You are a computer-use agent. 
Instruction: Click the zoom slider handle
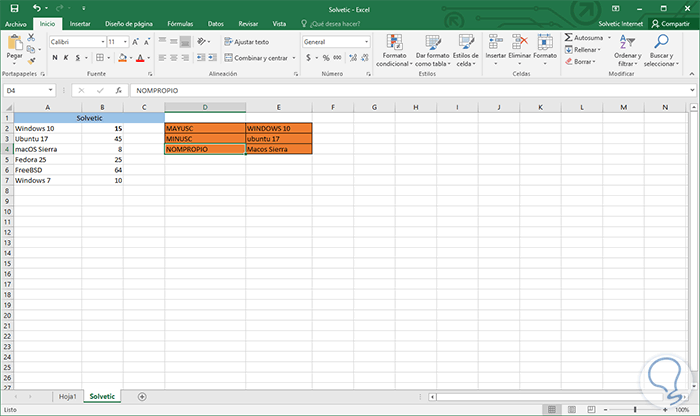coord(635,409)
